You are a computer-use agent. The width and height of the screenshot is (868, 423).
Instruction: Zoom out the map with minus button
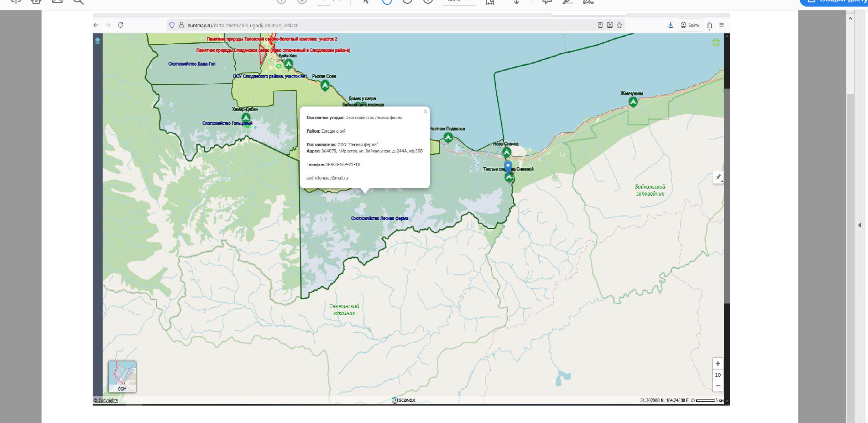717,386
